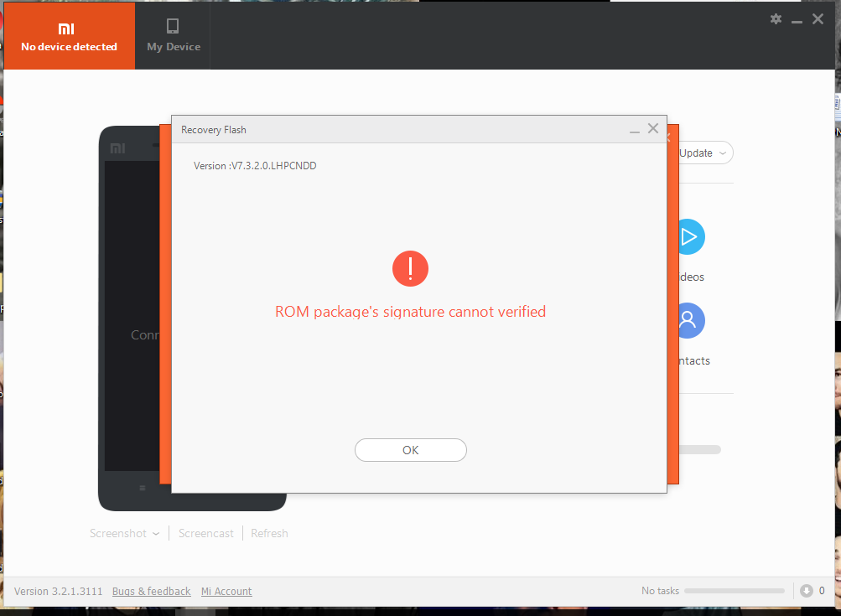Switch to the My Device tab
The width and height of the screenshot is (841, 616).
[173, 36]
